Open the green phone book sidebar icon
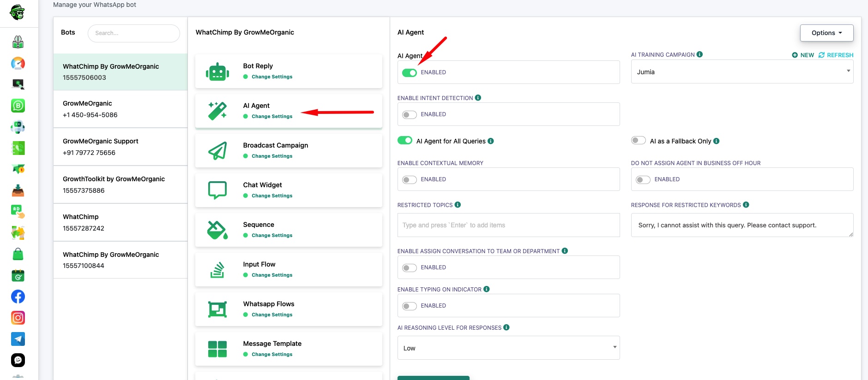The width and height of the screenshot is (868, 380). 18,148
